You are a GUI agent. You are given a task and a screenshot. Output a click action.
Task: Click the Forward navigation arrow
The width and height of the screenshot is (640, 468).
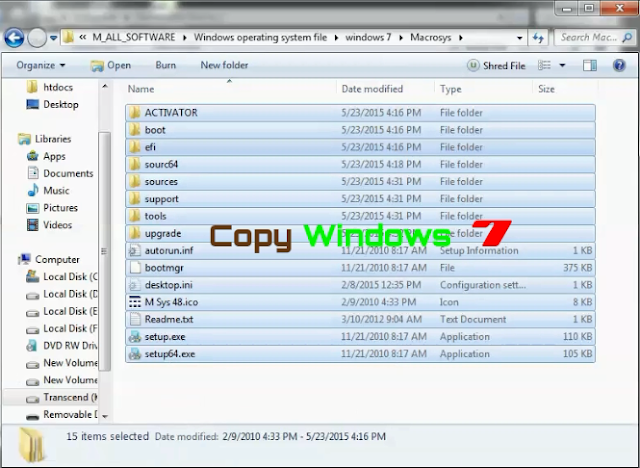[37, 38]
